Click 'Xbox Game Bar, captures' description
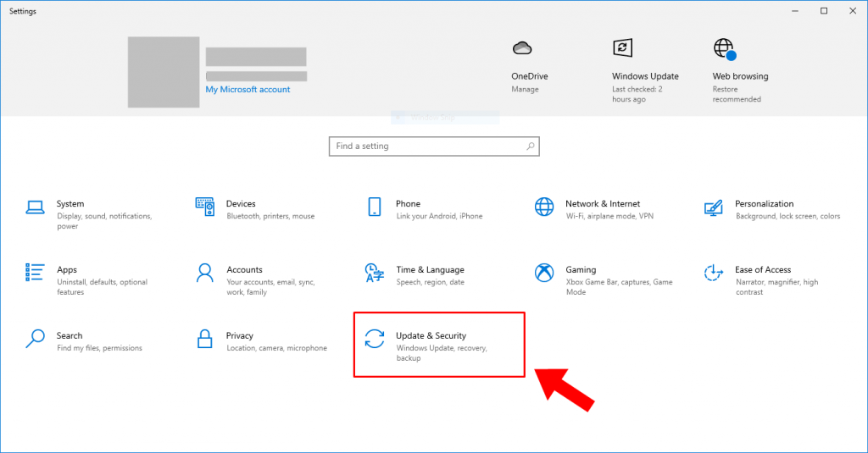This screenshot has width=868, height=453. click(619, 286)
